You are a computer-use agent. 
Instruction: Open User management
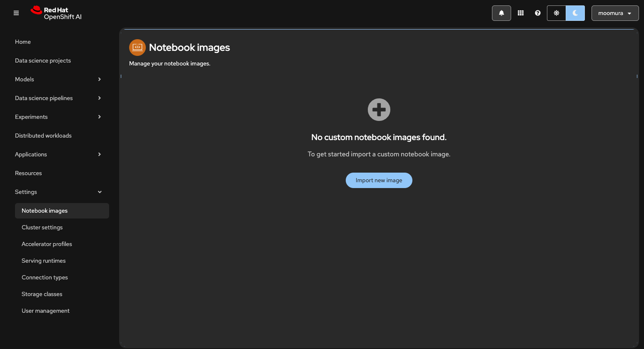click(62, 311)
